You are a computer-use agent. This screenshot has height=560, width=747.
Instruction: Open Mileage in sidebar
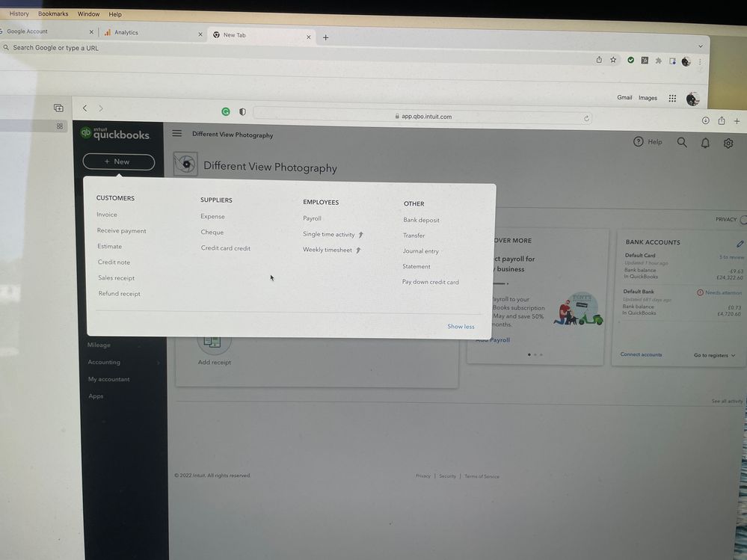[x=99, y=345]
